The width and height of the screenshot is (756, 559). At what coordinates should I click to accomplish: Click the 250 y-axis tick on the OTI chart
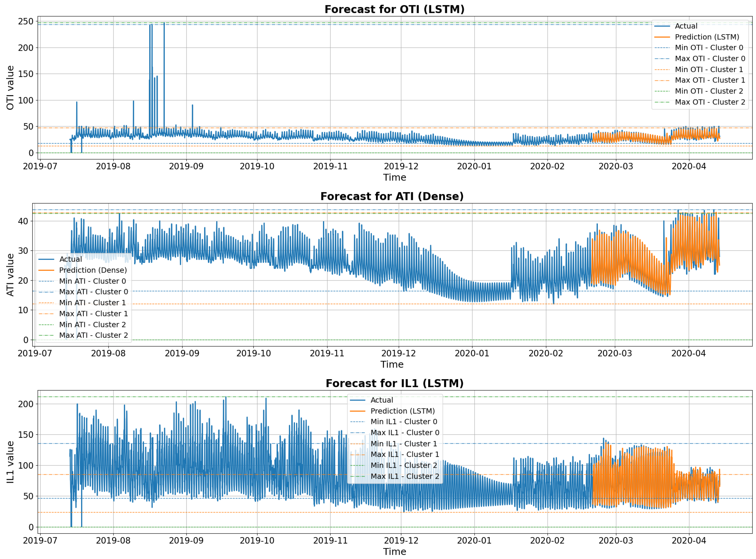(x=26, y=21)
